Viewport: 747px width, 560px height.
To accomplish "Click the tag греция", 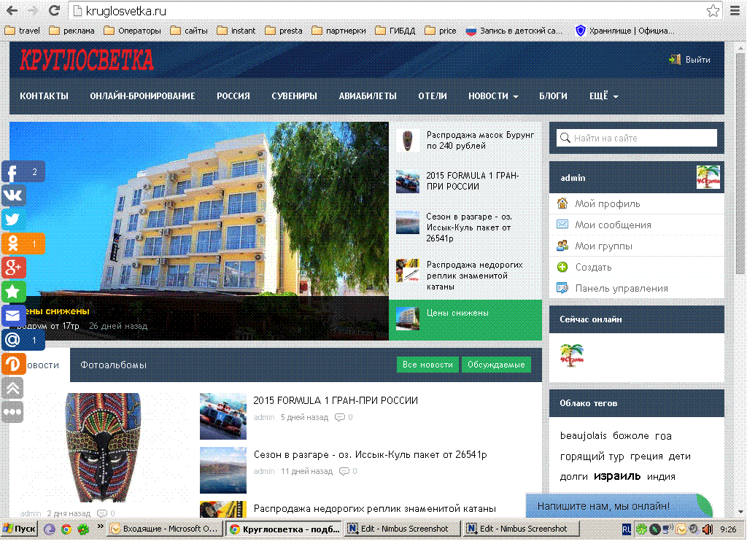I will click(646, 456).
